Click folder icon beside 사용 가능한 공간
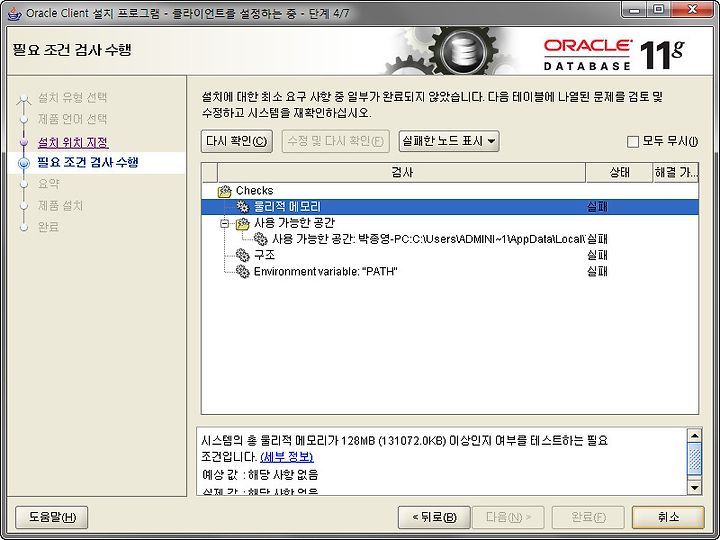 click(x=242, y=223)
